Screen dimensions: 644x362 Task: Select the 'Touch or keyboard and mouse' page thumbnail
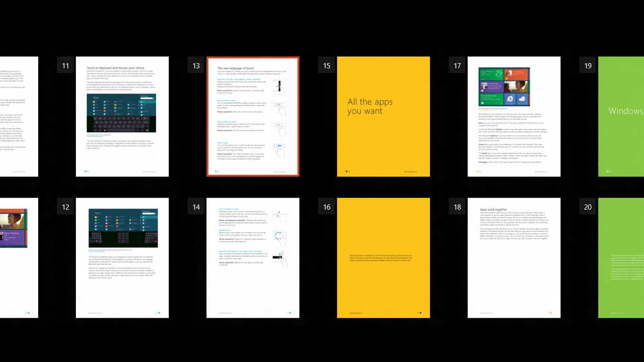point(122,116)
